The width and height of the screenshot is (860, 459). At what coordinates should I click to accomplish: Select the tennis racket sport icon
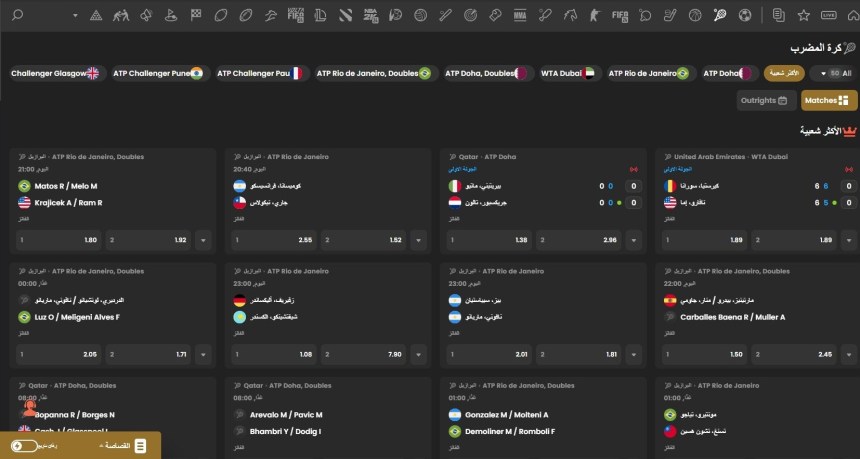pyautogui.click(x=720, y=15)
